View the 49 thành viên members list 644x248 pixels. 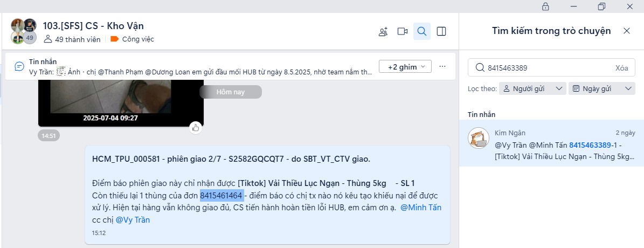click(73, 39)
